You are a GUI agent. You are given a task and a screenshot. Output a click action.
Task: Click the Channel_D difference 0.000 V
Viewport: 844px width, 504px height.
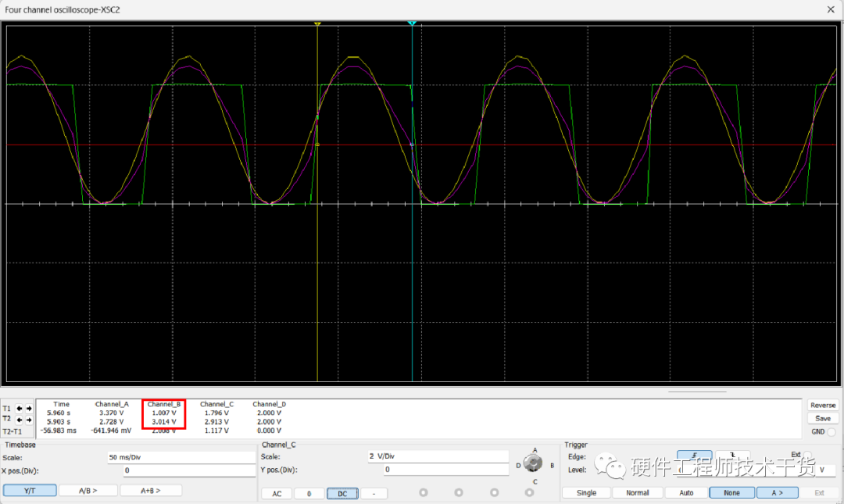[x=269, y=431]
